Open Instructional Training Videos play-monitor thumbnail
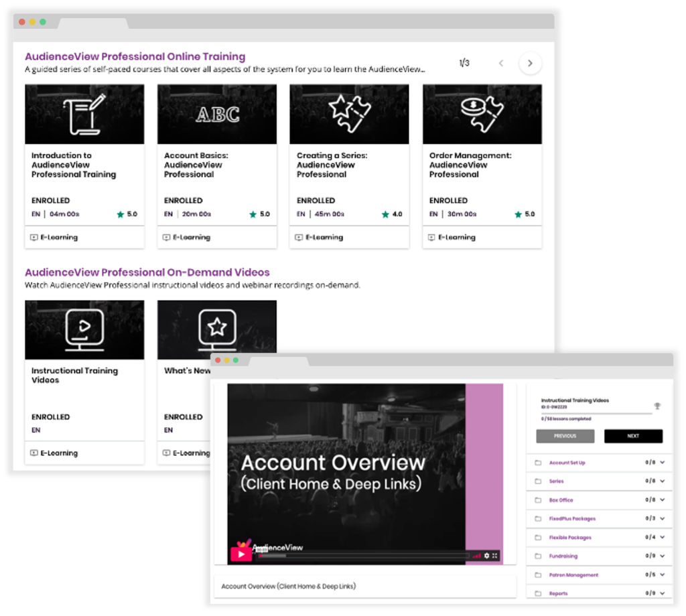This screenshot has height=616, width=686. pyautogui.click(x=84, y=329)
